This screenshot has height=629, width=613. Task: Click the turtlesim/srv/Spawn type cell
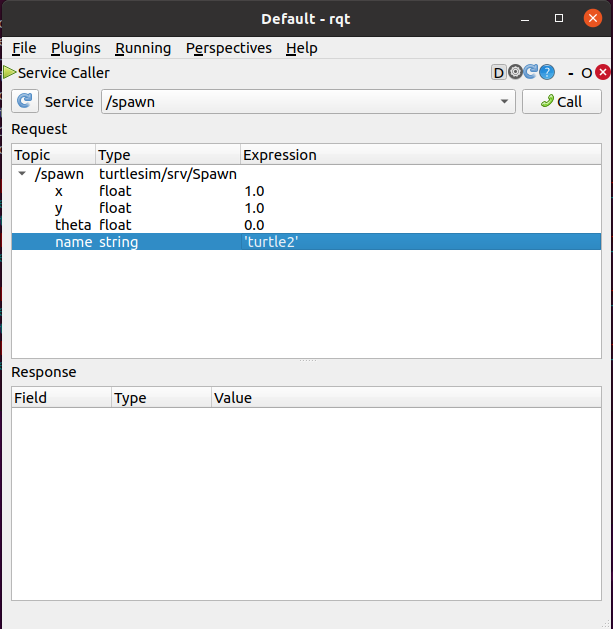(x=168, y=174)
